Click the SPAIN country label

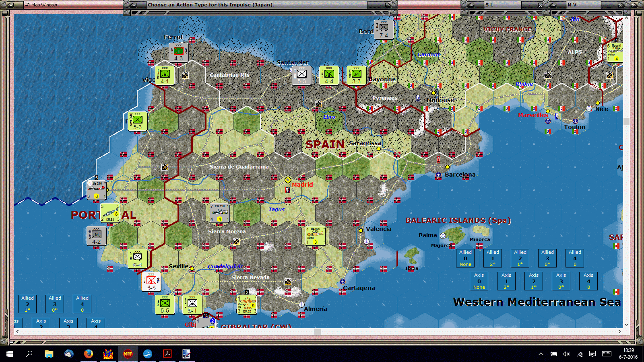(325, 144)
